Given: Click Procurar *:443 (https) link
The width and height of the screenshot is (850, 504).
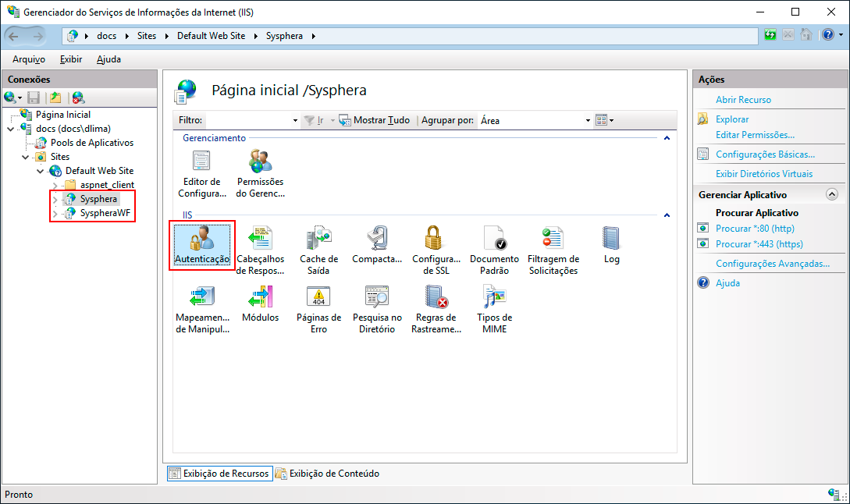Looking at the screenshot, I should tap(759, 244).
